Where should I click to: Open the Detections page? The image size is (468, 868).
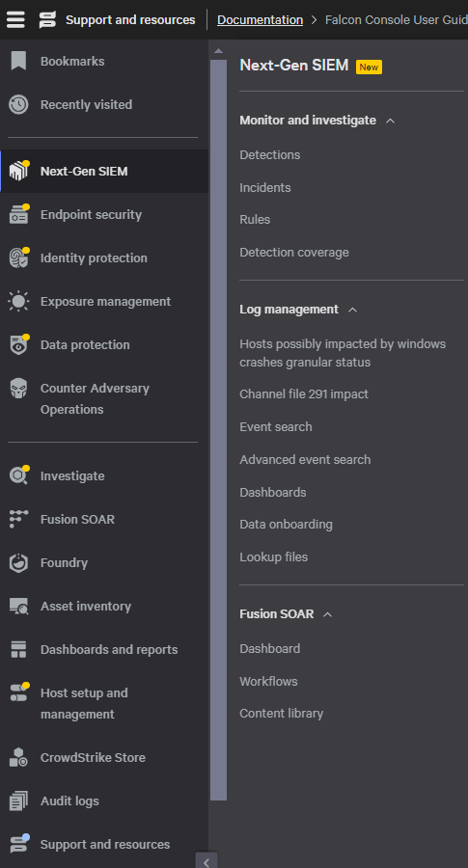coord(270,155)
